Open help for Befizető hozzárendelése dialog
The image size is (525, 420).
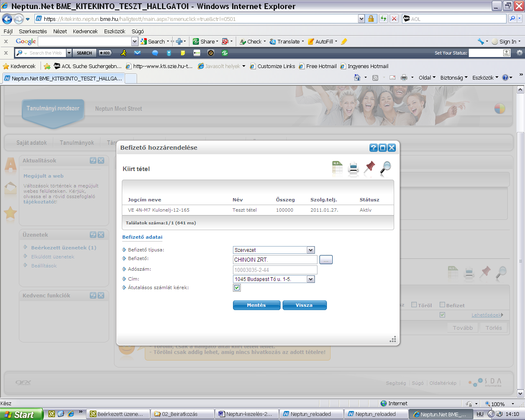point(374,148)
